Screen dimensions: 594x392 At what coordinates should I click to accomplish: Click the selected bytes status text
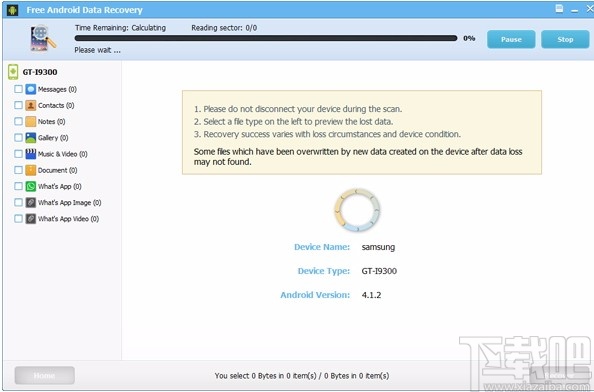[x=302, y=376]
